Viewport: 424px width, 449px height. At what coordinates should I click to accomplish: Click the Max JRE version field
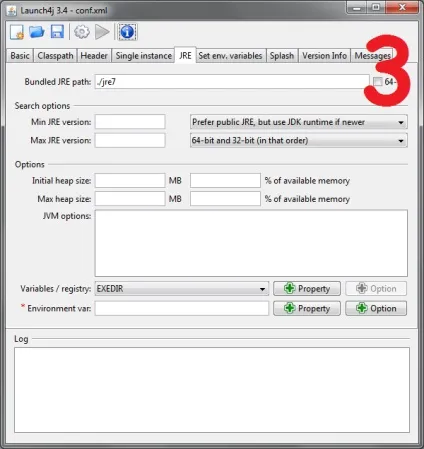tap(130, 140)
